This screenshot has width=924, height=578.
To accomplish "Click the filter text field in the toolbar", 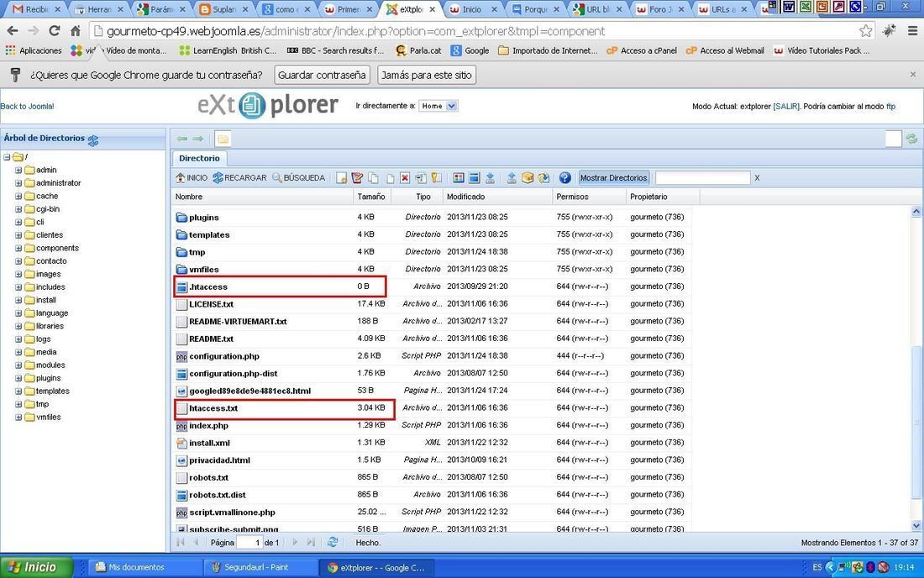I will coord(702,178).
